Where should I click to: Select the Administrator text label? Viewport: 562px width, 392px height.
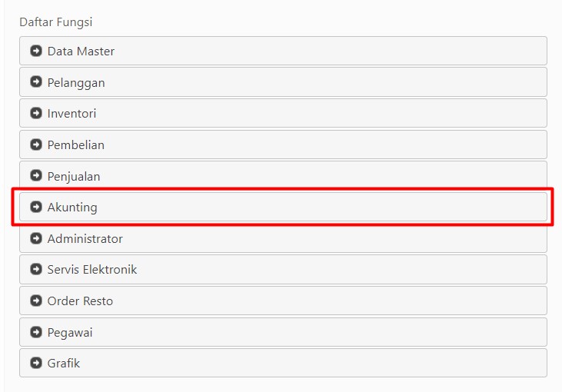[85, 238]
